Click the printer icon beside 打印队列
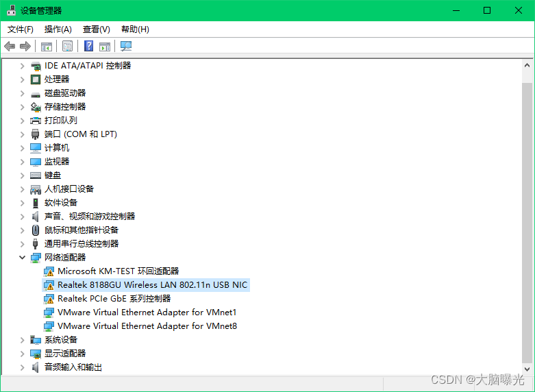Viewport: 535px width, 392px height. click(x=36, y=121)
